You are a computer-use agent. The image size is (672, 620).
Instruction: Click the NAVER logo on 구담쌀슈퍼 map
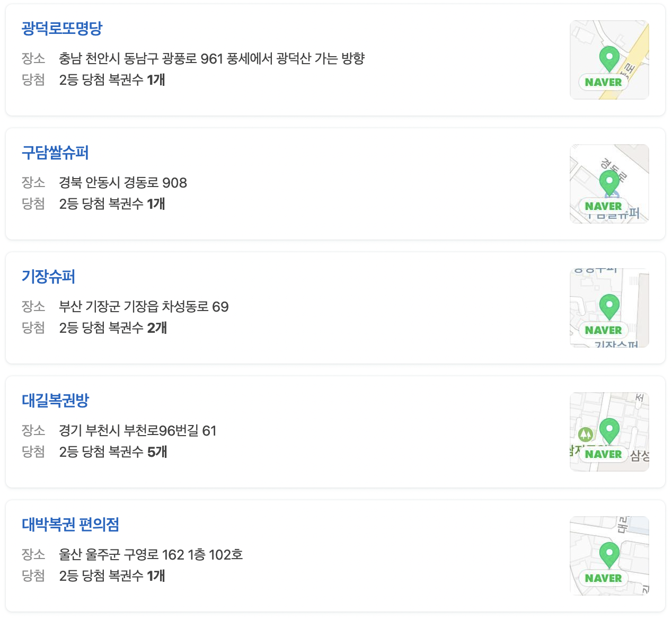[604, 207]
